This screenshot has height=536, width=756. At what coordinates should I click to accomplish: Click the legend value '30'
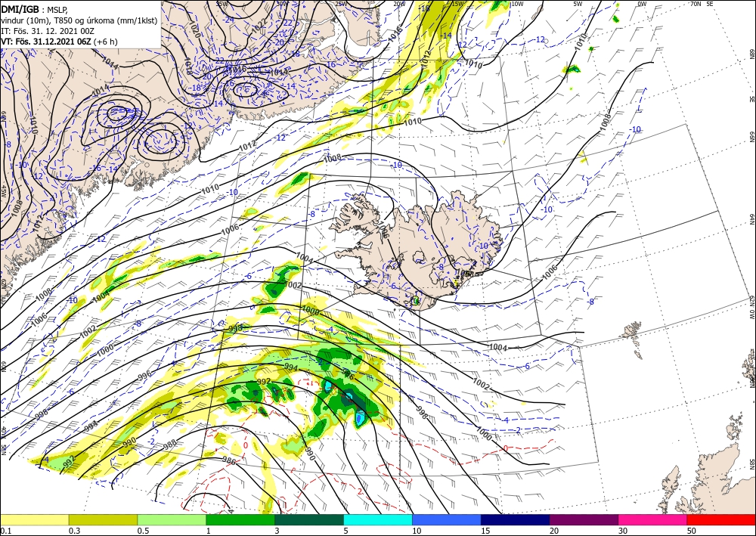tap(624, 531)
